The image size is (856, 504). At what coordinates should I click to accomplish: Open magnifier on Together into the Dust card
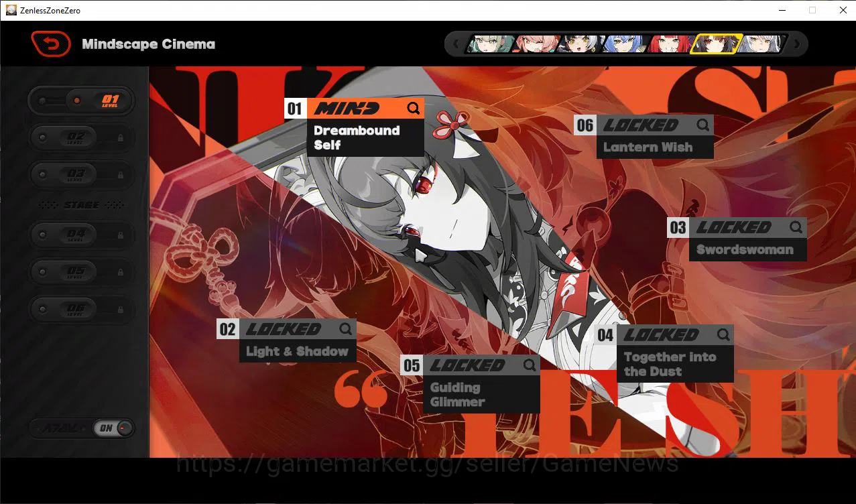pyautogui.click(x=723, y=334)
